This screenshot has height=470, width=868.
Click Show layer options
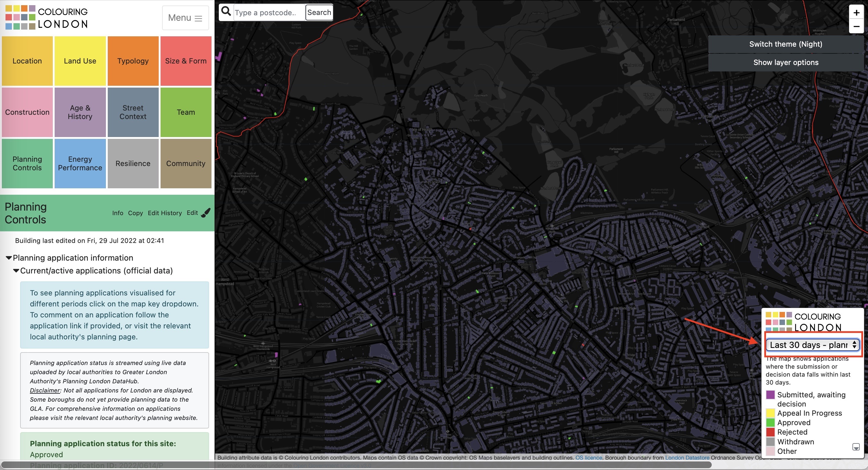tap(786, 62)
